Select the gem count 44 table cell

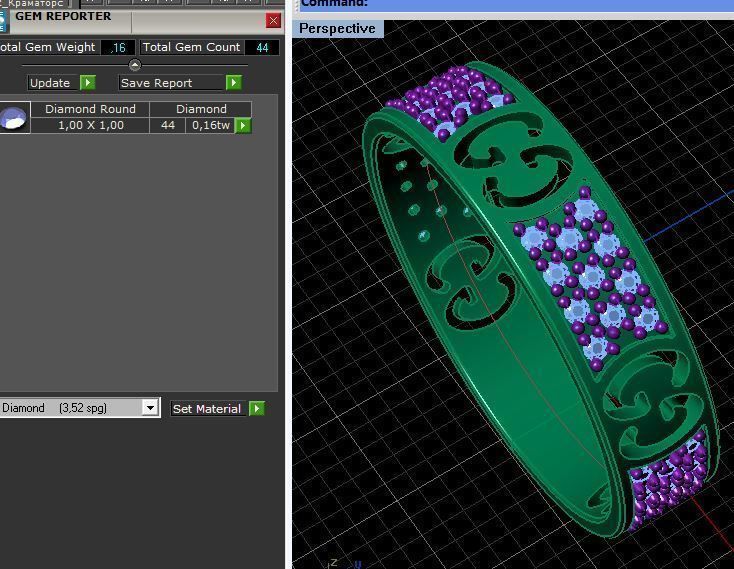tap(168, 125)
